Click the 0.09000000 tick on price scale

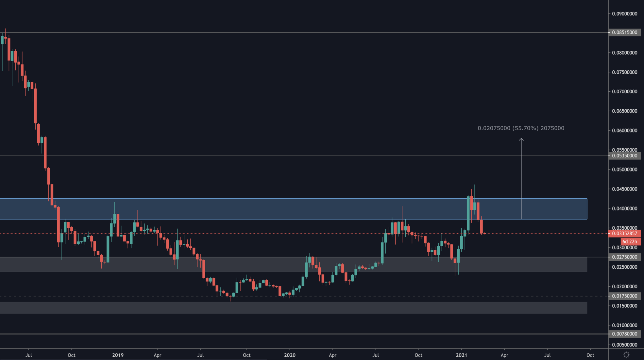click(624, 14)
